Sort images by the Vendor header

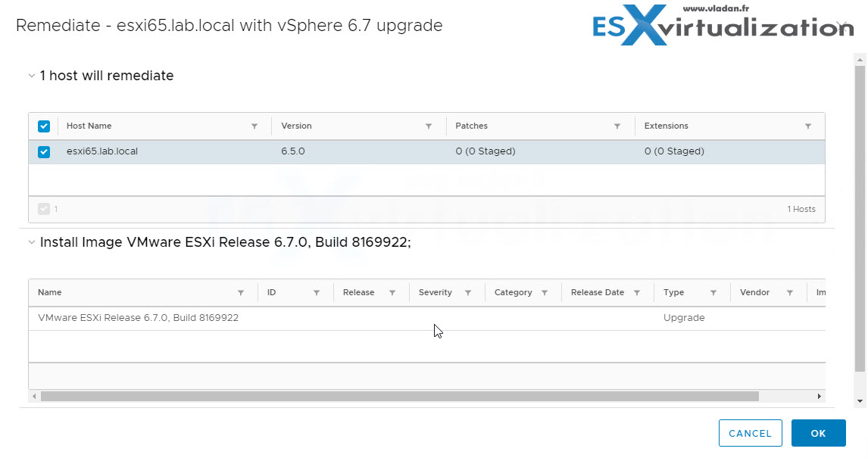click(x=754, y=292)
